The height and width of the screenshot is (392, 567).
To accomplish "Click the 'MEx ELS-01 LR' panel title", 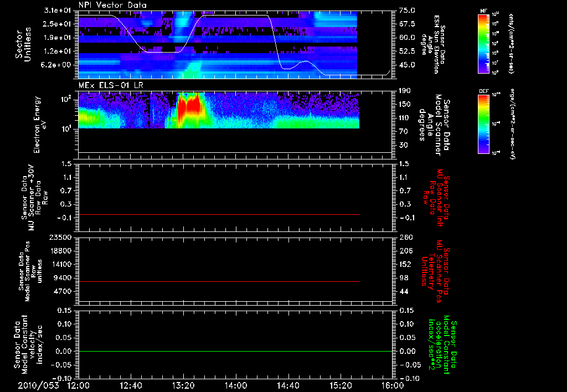I will point(111,85).
